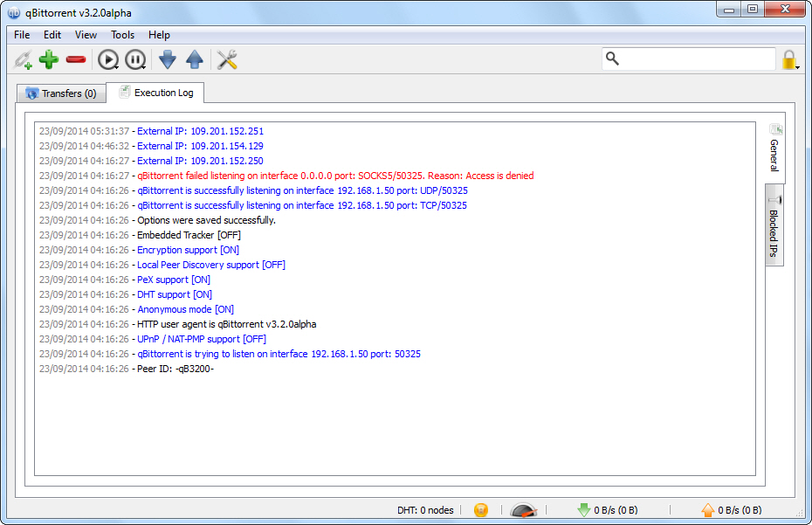Click the green download speed arrow icon
Viewport: 812px width, 525px height.
(583, 510)
